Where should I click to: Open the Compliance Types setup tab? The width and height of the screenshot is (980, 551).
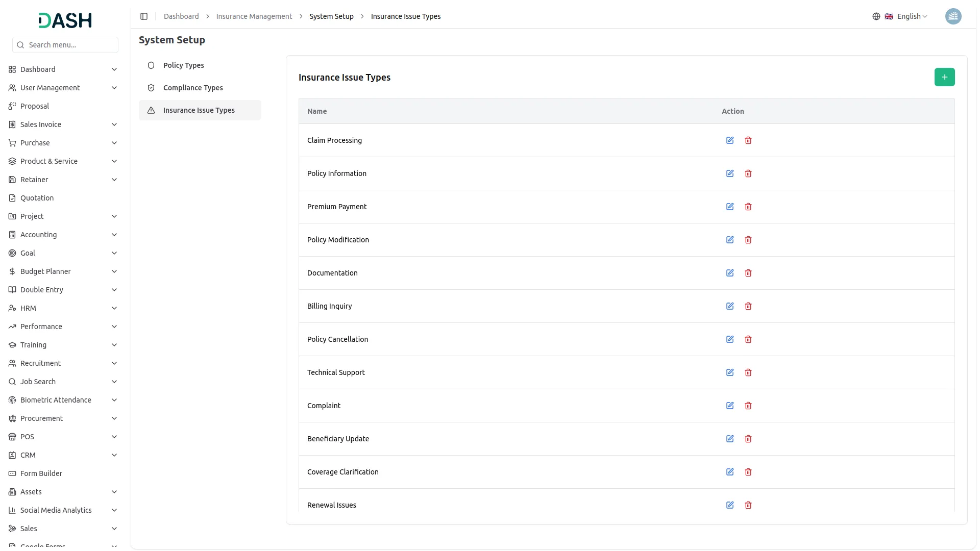pos(193,88)
